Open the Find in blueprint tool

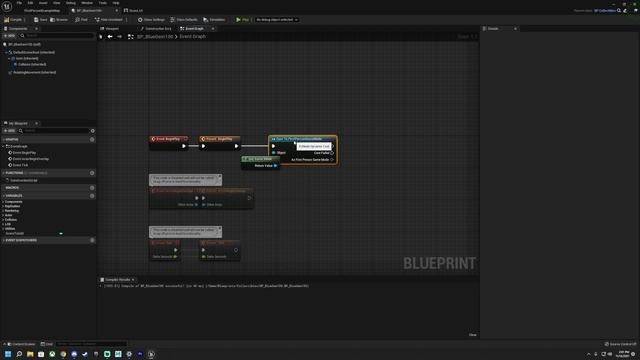click(82, 20)
